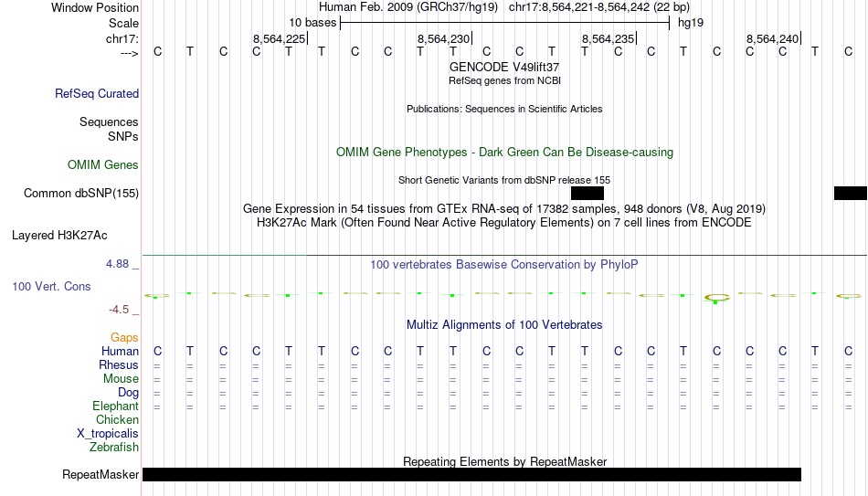Click the 8,564,230 coordinate tick label
Screen dimensions: 868x496
pyautogui.click(x=443, y=38)
